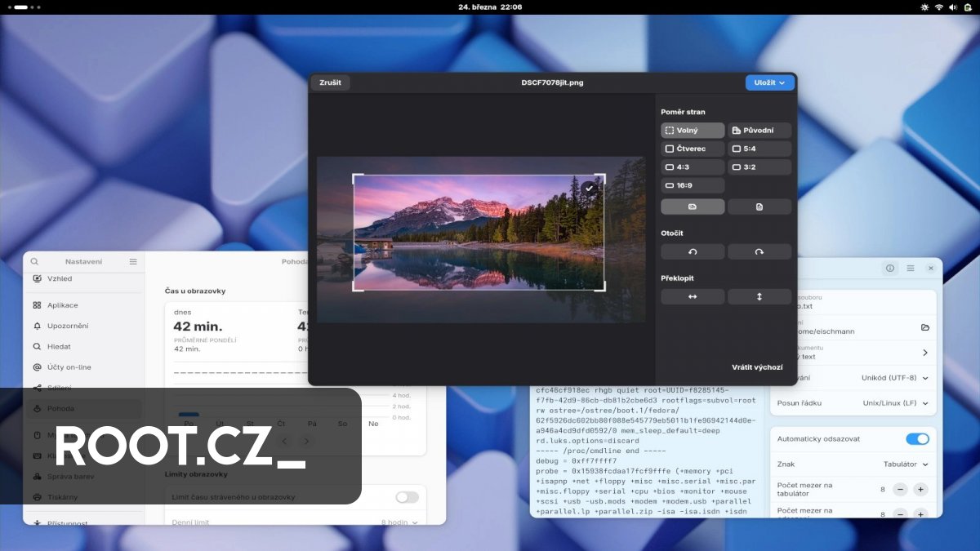Select the landscape orientation icon
The image size is (980, 551).
(x=692, y=206)
